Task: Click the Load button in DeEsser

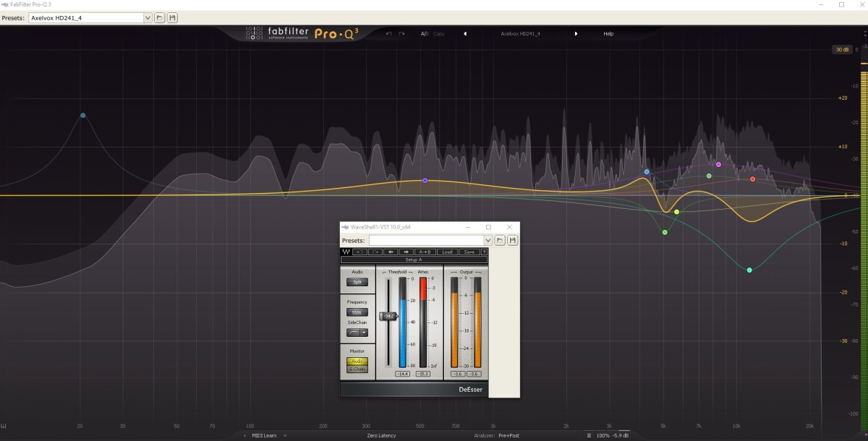Action: click(x=448, y=252)
